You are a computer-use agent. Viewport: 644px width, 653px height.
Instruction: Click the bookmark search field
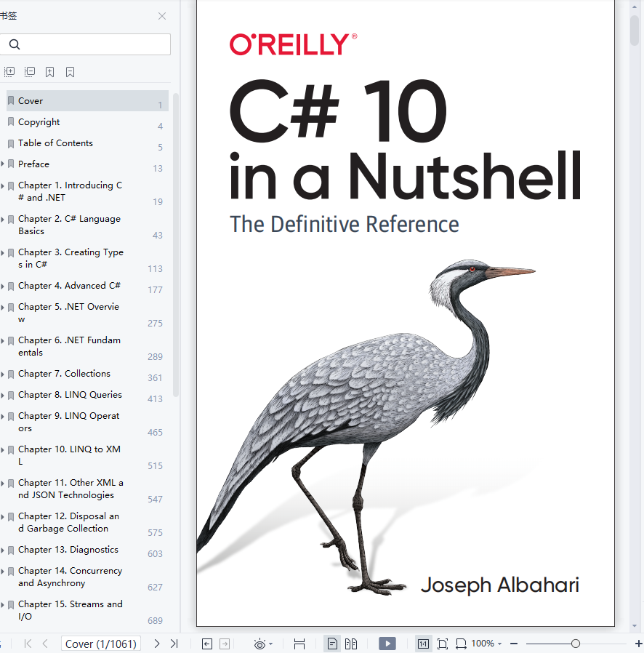click(85, 44)
